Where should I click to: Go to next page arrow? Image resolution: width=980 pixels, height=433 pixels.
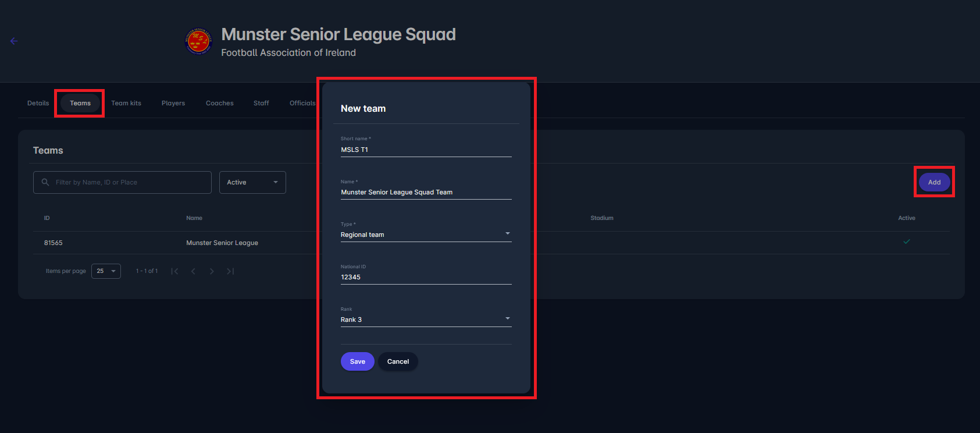click(212, 271)
